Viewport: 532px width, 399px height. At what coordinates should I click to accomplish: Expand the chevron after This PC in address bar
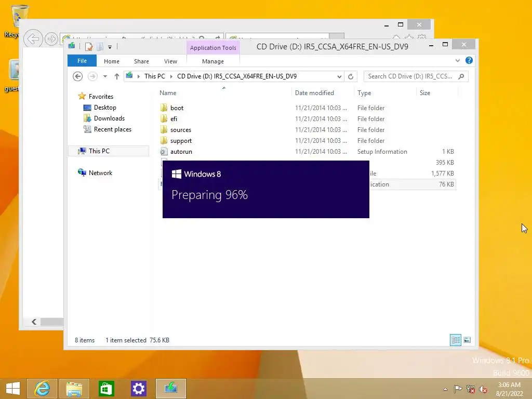(x=171, y=76)
